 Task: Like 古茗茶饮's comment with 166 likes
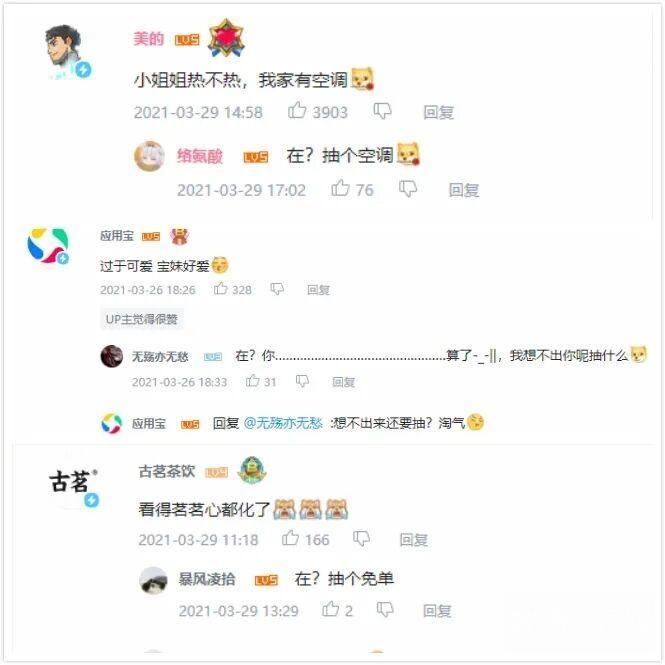tap(291, 539)
